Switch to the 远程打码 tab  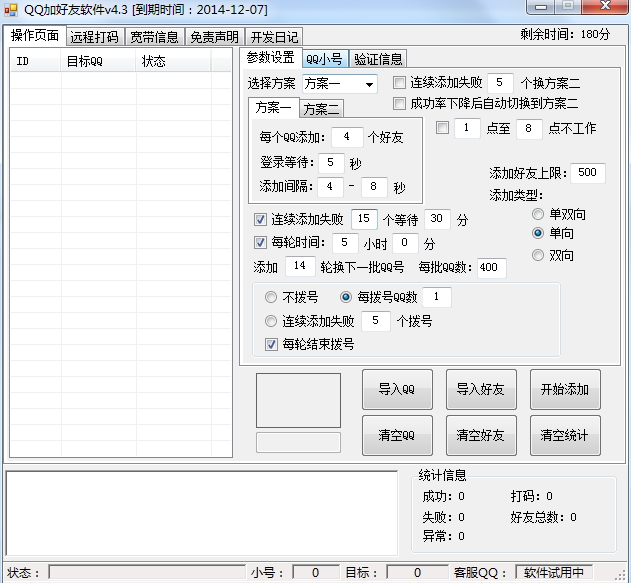tap(94, 37)
